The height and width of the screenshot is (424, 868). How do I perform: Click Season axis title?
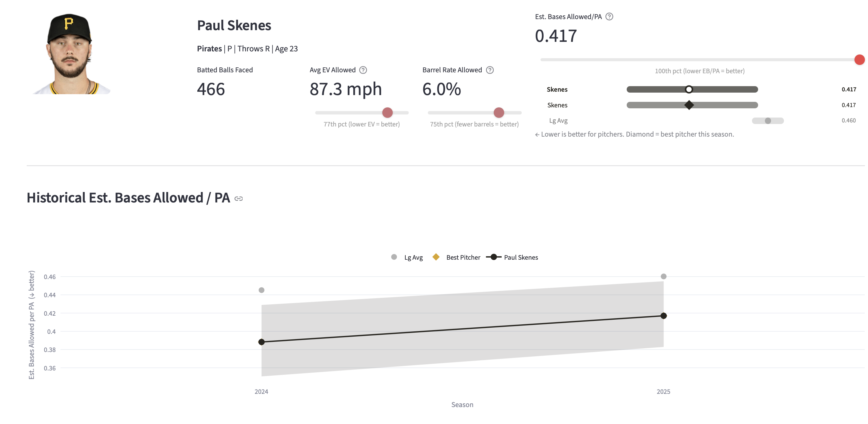pos(462,405)
